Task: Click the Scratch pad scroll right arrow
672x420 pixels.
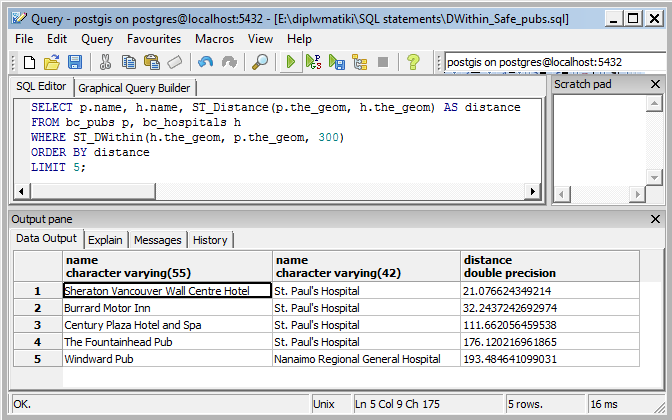Action: [637, 194]
